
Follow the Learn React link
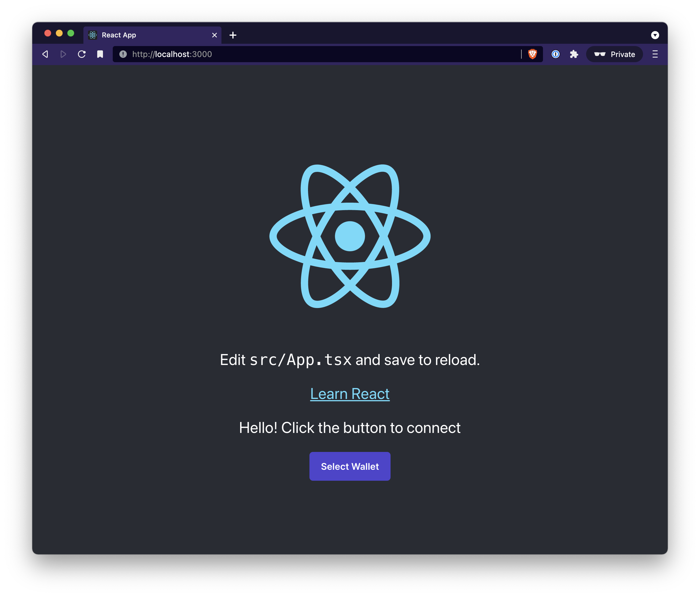click(x=350, y=394)
